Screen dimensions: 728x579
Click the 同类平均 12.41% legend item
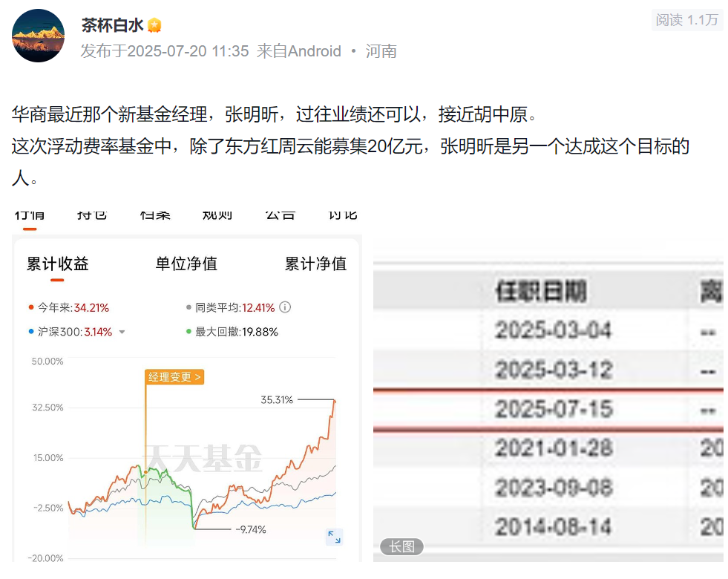point(231,307)
